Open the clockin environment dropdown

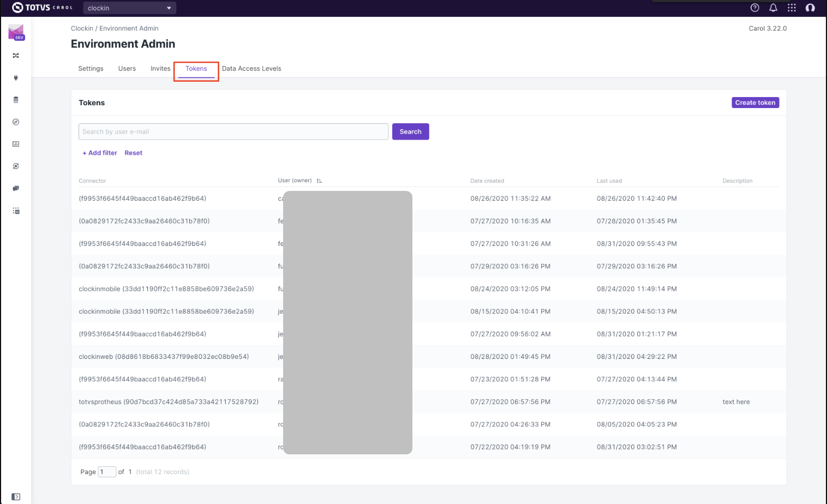(129, 8)
